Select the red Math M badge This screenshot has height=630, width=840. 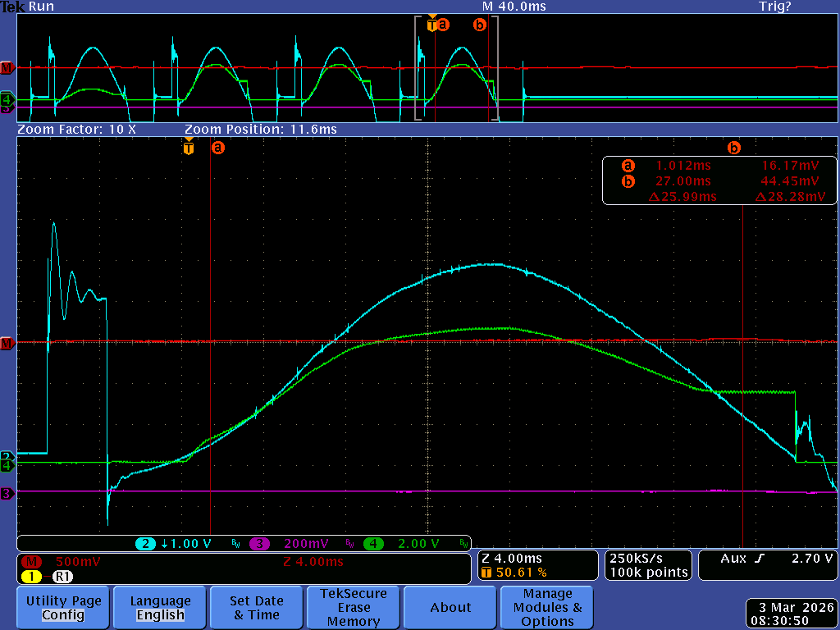click(x=31, y=562)
